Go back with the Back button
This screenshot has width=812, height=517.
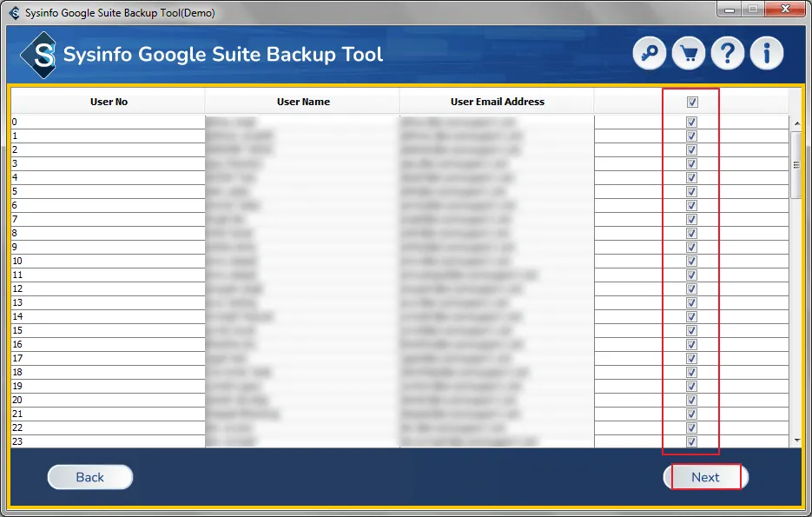coord(90,477)
